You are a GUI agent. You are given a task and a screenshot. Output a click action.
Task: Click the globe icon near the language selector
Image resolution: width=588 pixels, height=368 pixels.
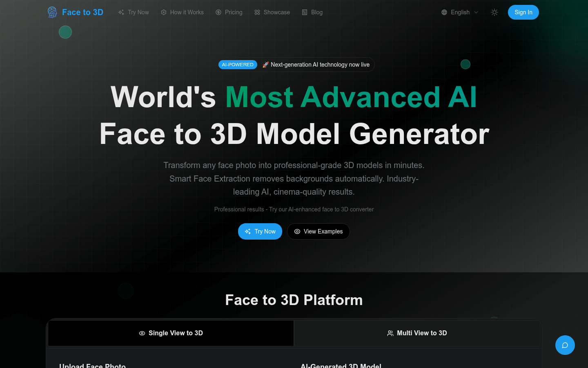click(444, 12)
